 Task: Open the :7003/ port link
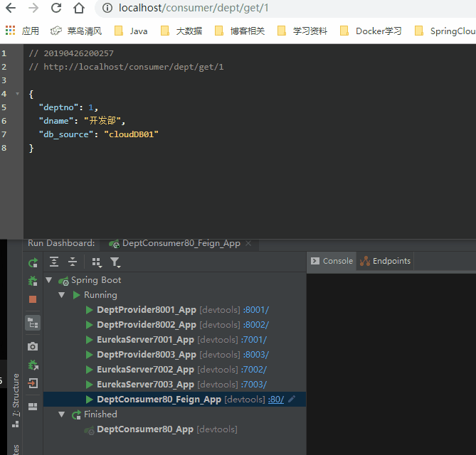point(254,385)
